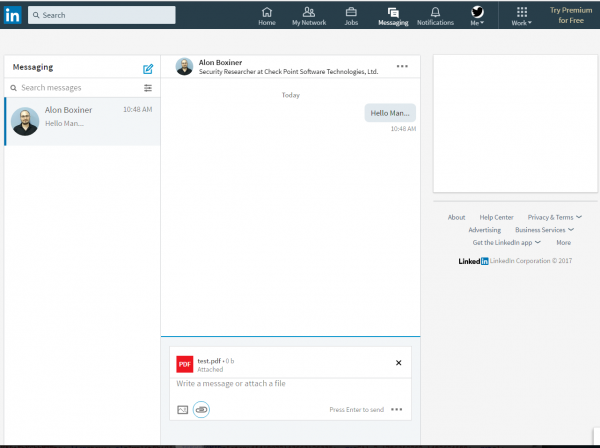
Task: Select Alon Boxiner conversation in list
Action: click(x=82, y=121)
